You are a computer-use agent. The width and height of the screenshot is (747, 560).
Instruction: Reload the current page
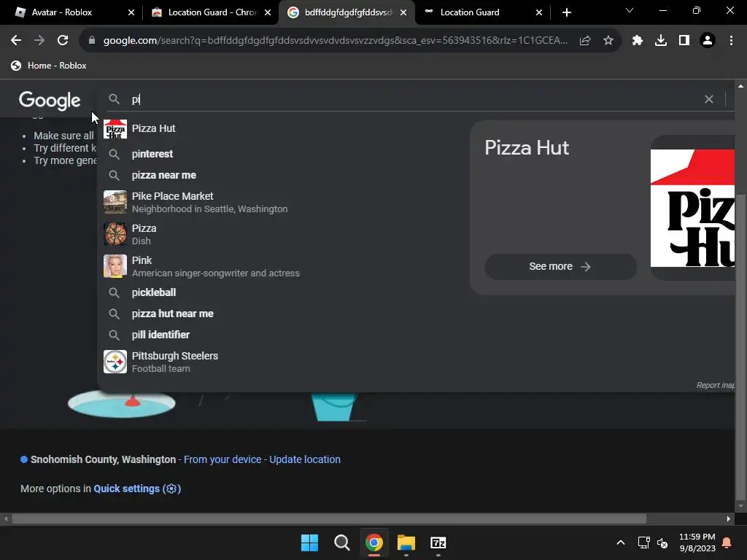tap(63, 41)
